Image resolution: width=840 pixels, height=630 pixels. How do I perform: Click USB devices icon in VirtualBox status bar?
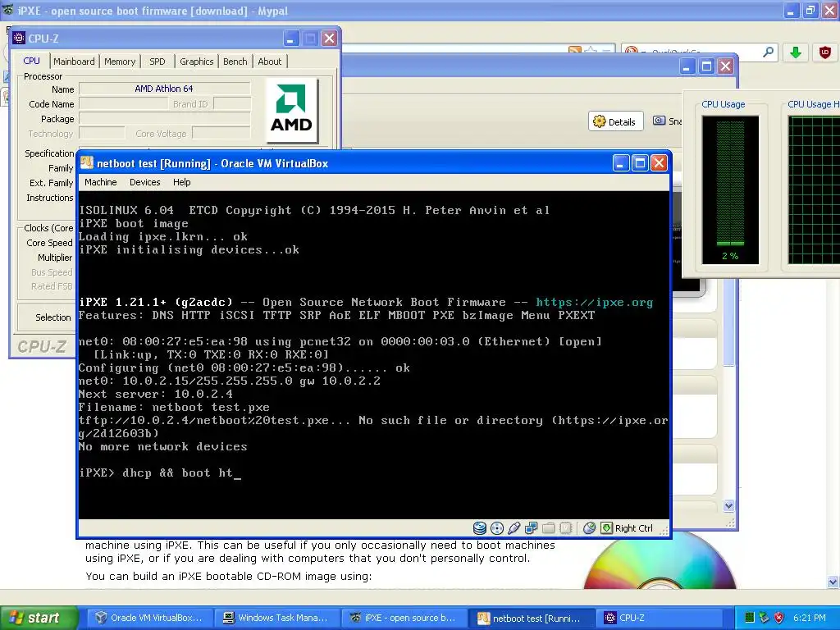click(514, 528)
